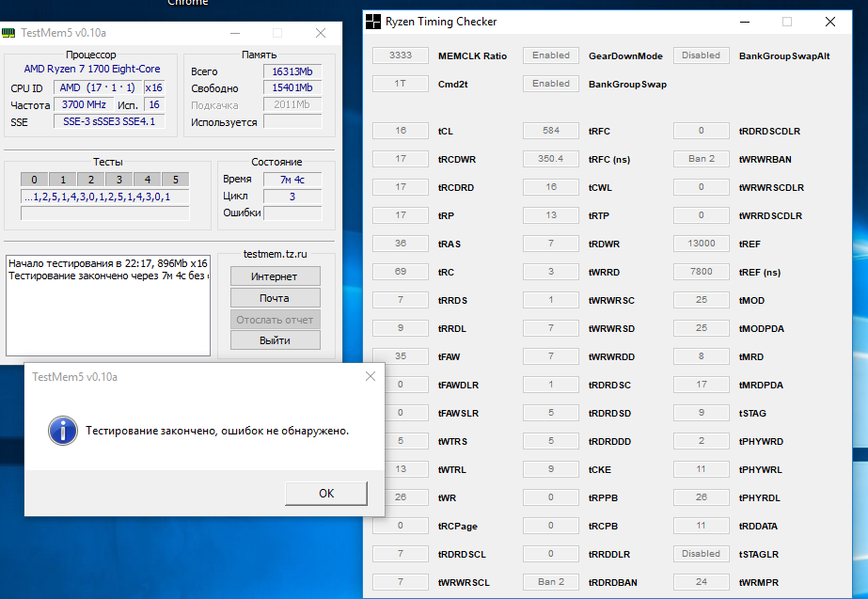
Task: Click the test sequence field in Тесты
Action: (105, 197)
